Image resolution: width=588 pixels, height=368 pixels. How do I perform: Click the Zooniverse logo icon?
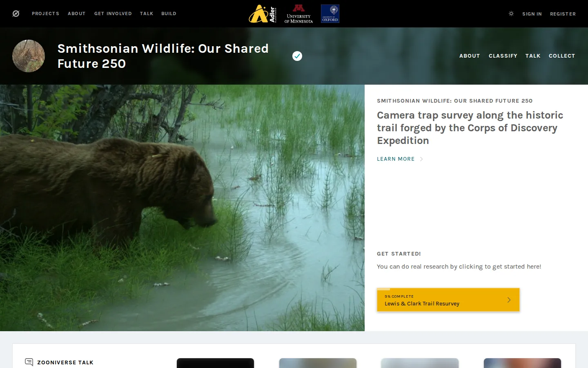(16, 13)
